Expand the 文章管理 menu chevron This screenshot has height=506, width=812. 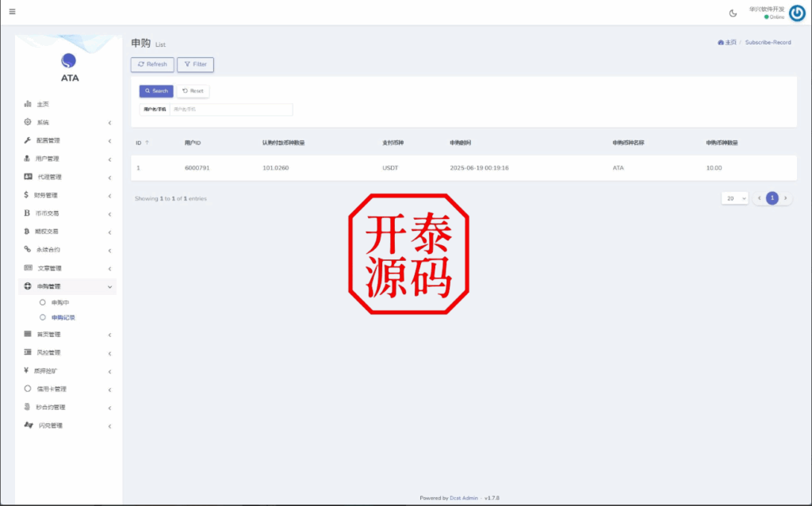pos(109,268)
